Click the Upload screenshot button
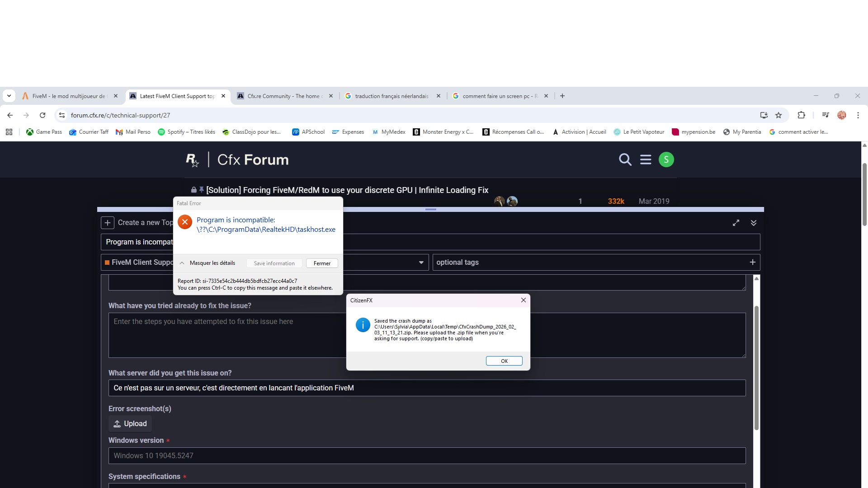Viewport: 868px width, 488px height. (x=130, y=423)
